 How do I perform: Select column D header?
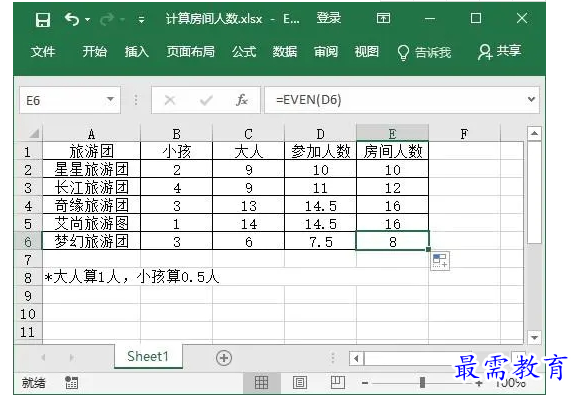pos(320,134)
